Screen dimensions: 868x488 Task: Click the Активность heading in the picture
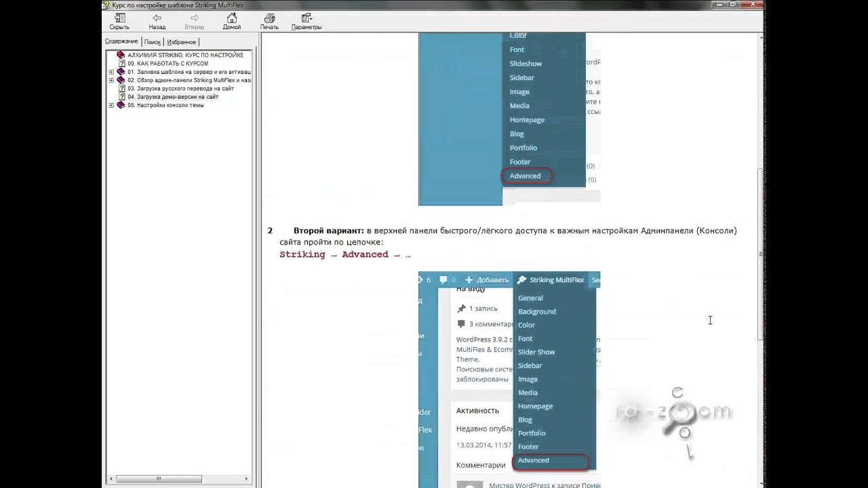coord(477,411)
